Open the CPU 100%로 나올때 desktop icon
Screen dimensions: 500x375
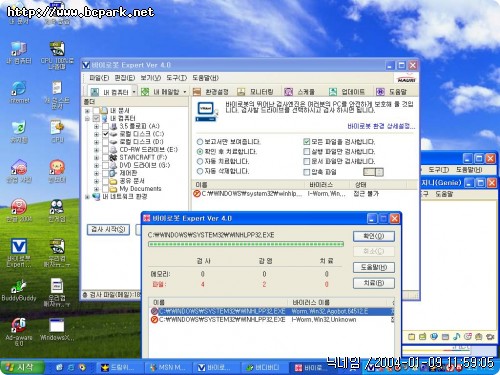57,49
